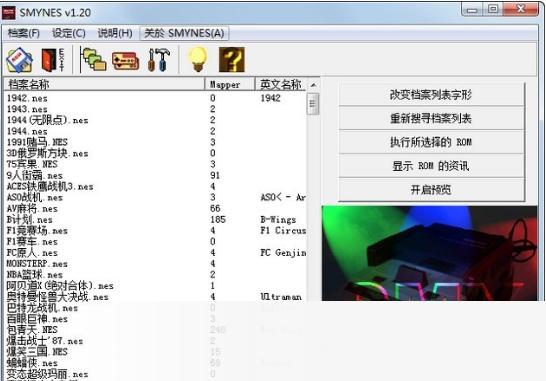Select 9人街霸.nes in the list

click(x=35, y=175)
